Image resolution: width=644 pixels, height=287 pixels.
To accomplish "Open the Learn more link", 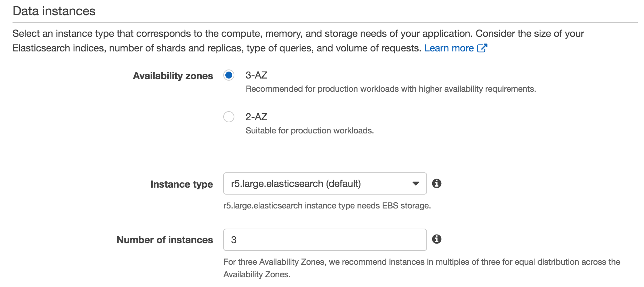I will [x=449, y=48].
